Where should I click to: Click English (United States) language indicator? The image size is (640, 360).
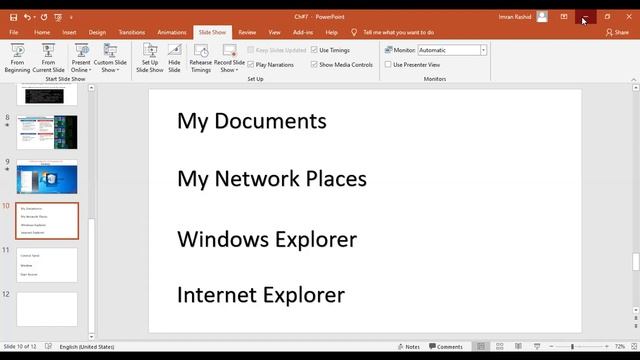click(x=87, y=347)
